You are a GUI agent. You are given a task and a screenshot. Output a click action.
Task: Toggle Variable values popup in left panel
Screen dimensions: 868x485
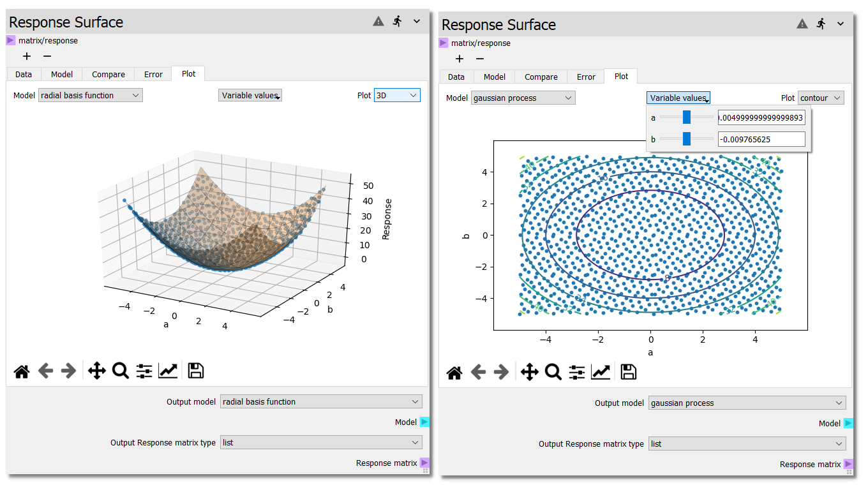pos(250,96)
